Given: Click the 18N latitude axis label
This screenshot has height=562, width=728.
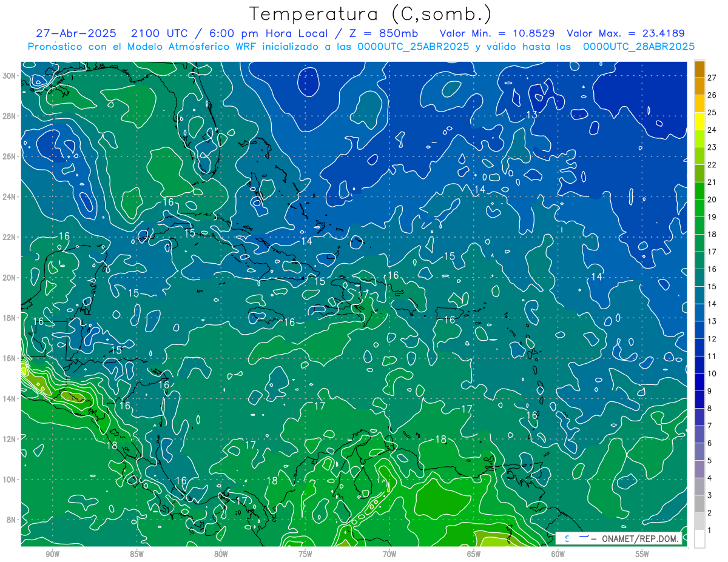Looking at the screenshot, I should [x=10, y=318].
